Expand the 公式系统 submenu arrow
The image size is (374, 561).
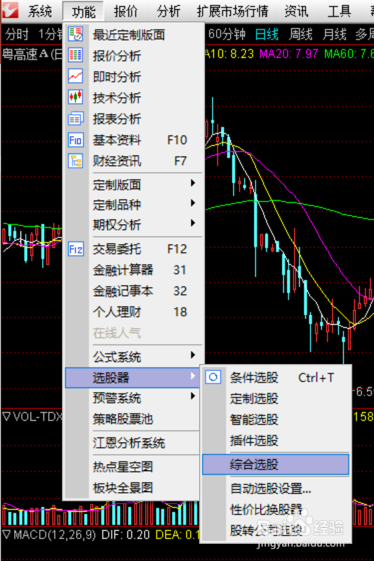(x=193, y=355)
